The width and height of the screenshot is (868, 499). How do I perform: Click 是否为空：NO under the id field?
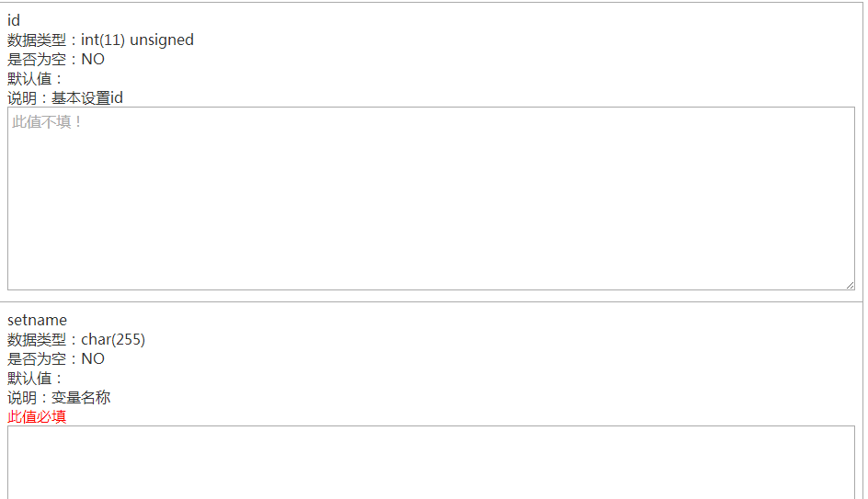pos(56,59)
